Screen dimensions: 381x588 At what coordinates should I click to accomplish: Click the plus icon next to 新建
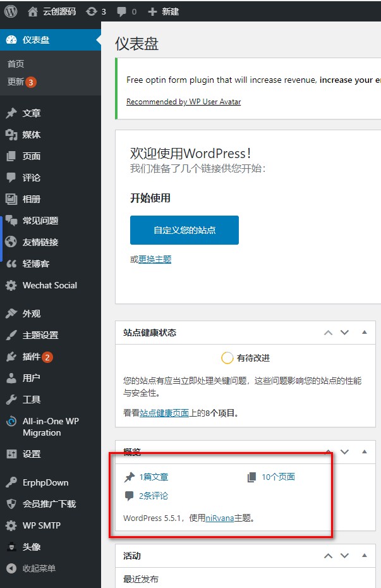click(x=152, y=11)
